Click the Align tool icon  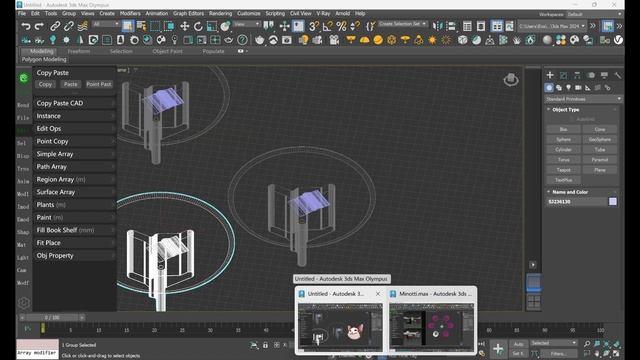[x=451, y=26]
